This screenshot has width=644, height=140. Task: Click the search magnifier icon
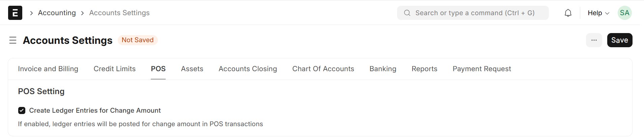(x=407, y=13)
